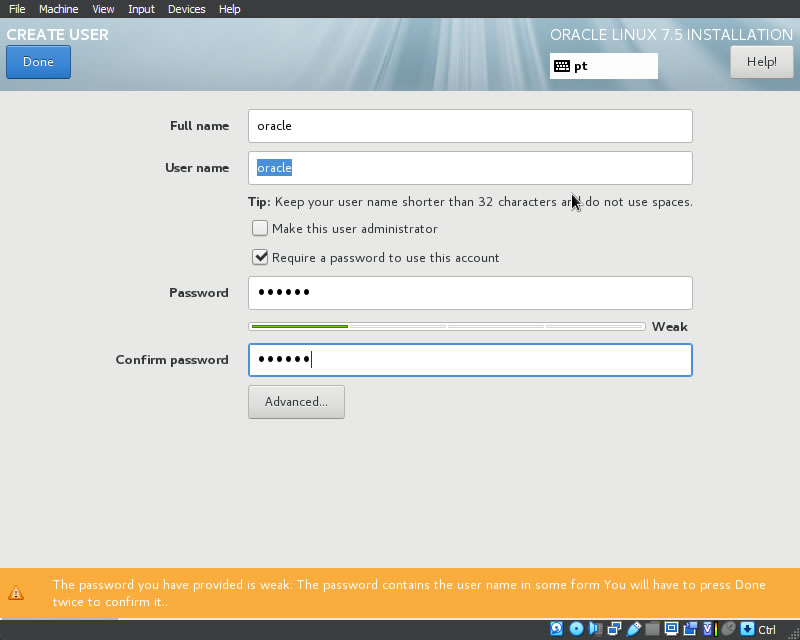This screenshot has height=640, width=800.
Task: Click the recording icon in the status bar
Action: [x=690, y=628]
